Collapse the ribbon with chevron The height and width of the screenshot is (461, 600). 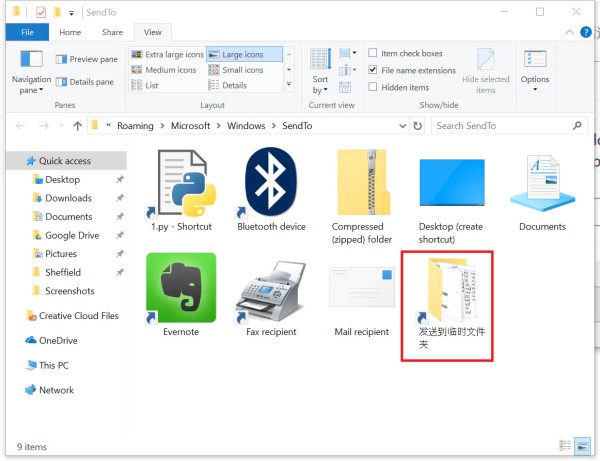pyautogui.click(x=569, y=32)
